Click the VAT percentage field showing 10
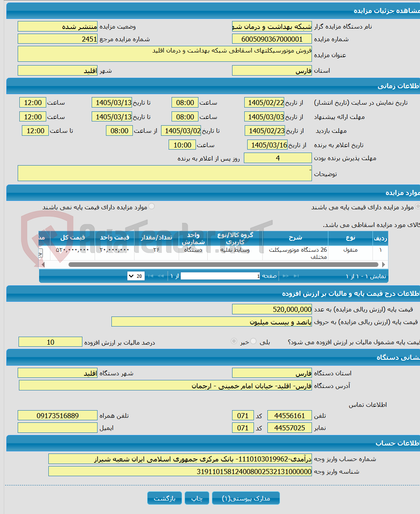 pyautogui.click(x=50, y=342)
